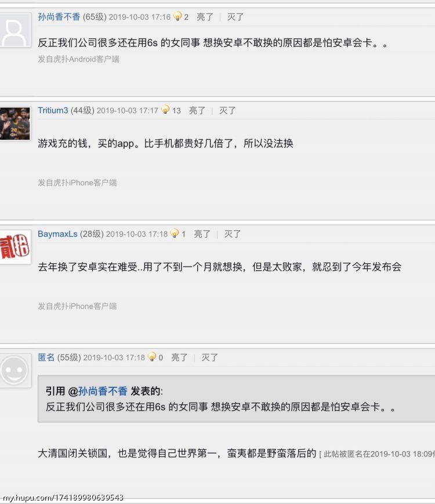Open Tritium3's basketball avatar photo
This screenshot has width=435, height=504.
click(15, 124)
